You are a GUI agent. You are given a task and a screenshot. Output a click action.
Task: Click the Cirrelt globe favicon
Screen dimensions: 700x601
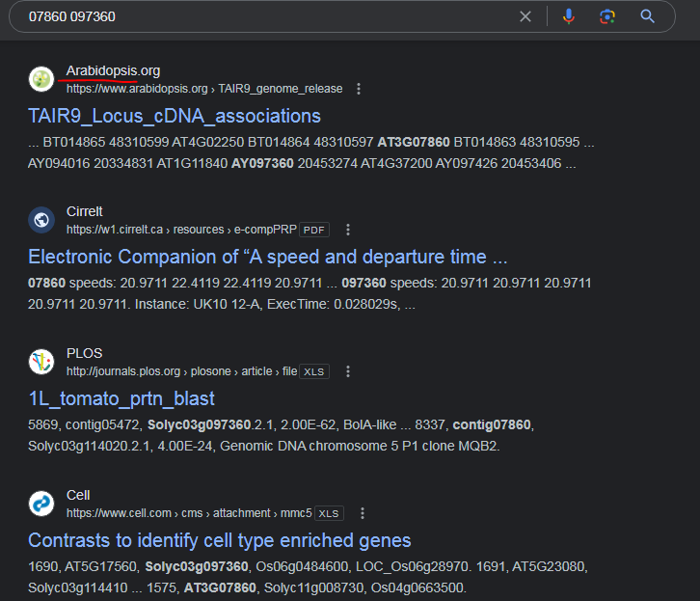(41, 220)
